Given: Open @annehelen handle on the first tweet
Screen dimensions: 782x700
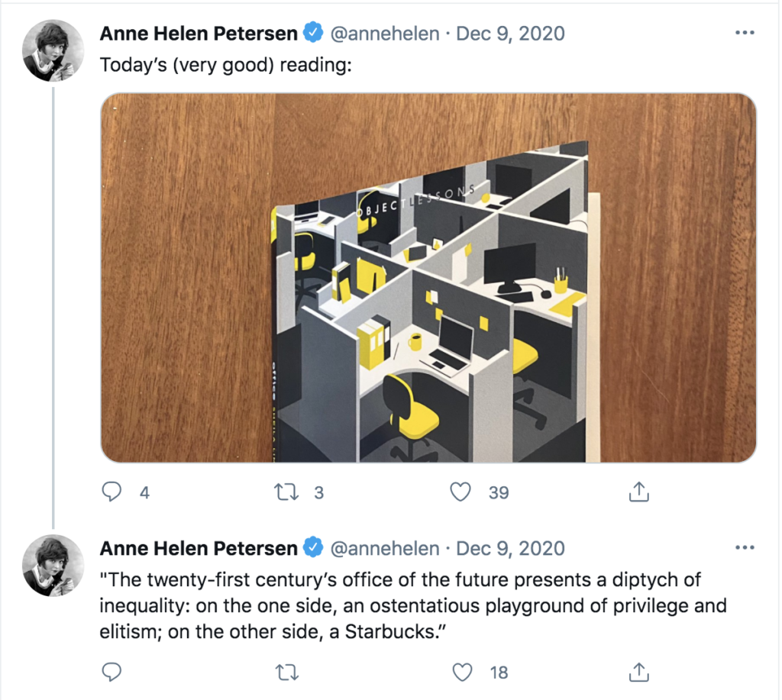Looking at the screenshot, I should (x=385, y=34).
